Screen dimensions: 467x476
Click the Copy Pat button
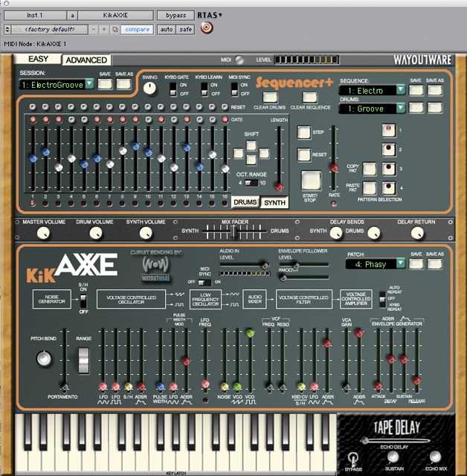click(370, 169)
